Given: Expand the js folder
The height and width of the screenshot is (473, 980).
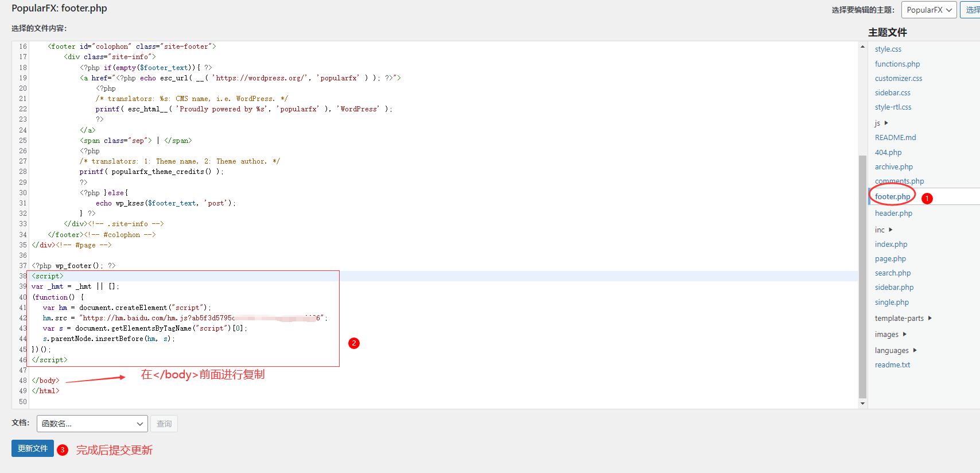Looking at the screenshot, I should 881,123.
